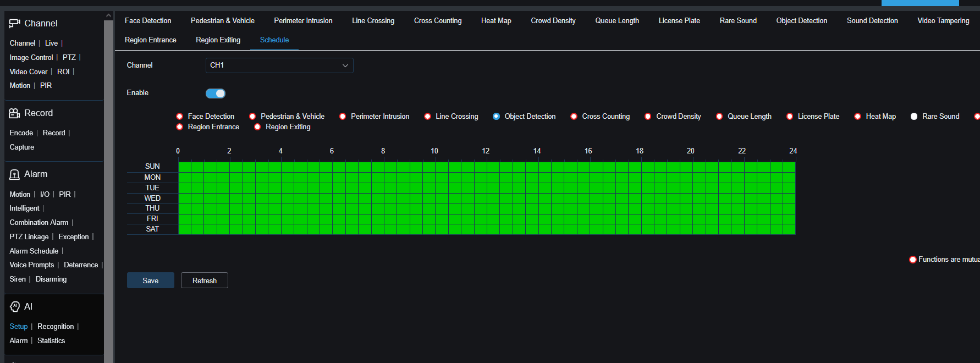Click the Save button

[x=151, y=280]
